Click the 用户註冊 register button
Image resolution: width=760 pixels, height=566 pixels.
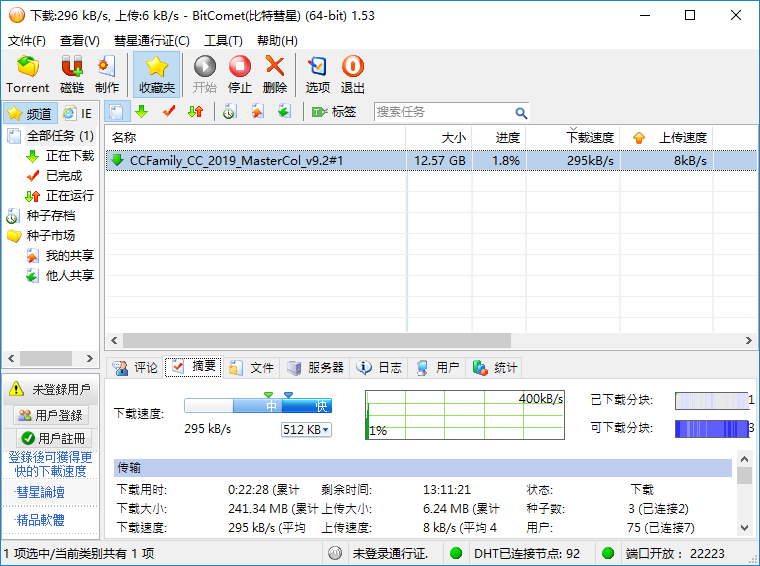tap(53, 439)
